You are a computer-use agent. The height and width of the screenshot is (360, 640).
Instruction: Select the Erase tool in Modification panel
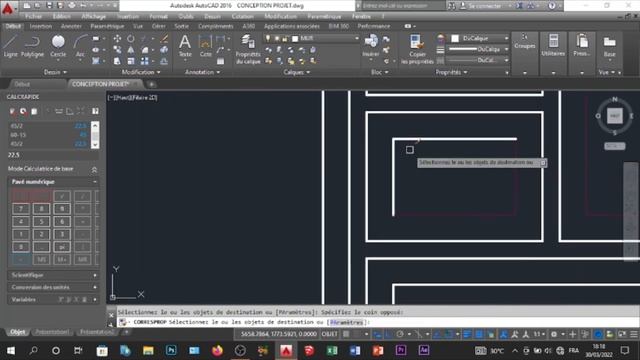click(x=164, y=38)
